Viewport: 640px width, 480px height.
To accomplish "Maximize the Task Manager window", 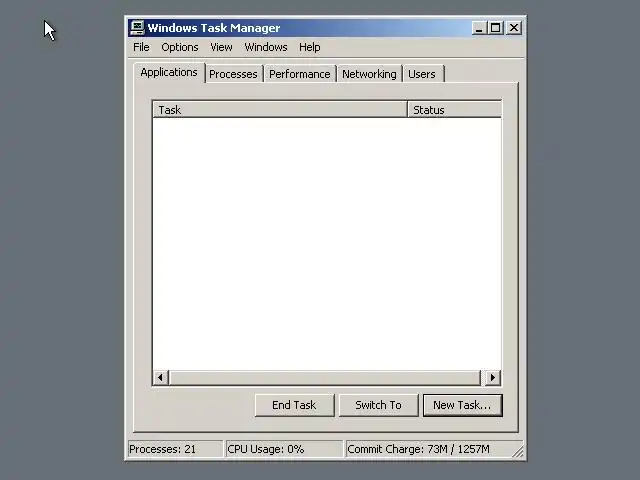I will (495, 28).
